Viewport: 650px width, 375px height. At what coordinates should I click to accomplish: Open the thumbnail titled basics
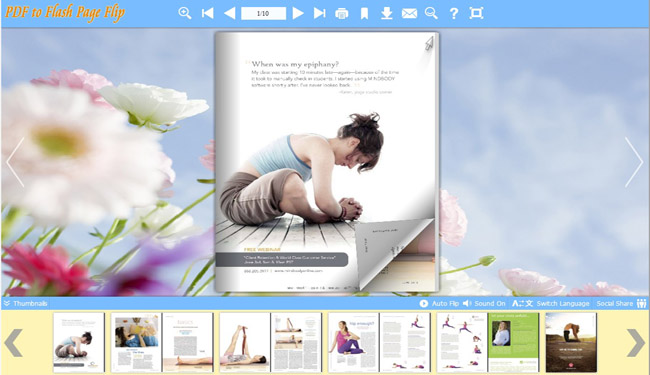tap(188, 342)
